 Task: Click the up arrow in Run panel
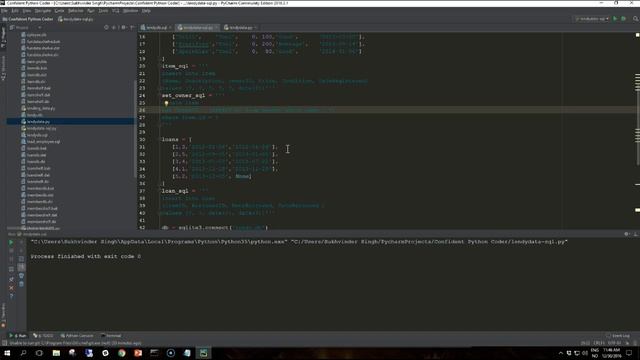point(21,242)
